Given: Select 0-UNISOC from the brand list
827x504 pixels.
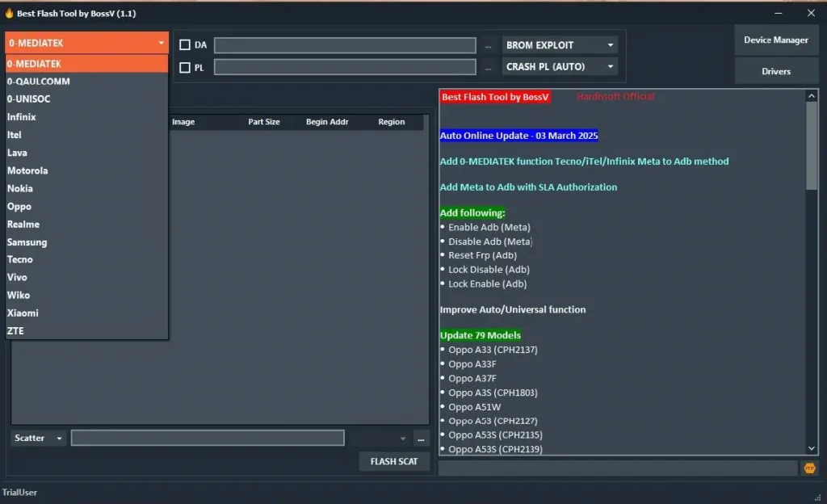Looking at the screenshot, I should (x=86, y=99).
